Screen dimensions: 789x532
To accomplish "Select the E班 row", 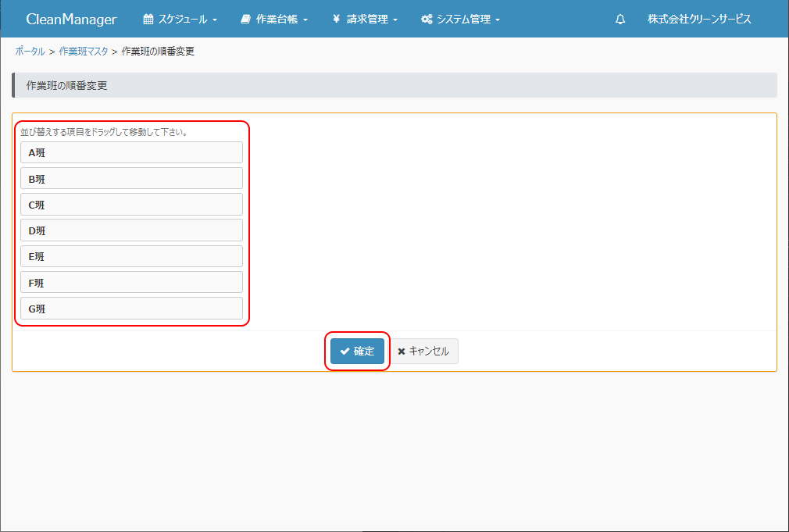I will click(131, 256).
